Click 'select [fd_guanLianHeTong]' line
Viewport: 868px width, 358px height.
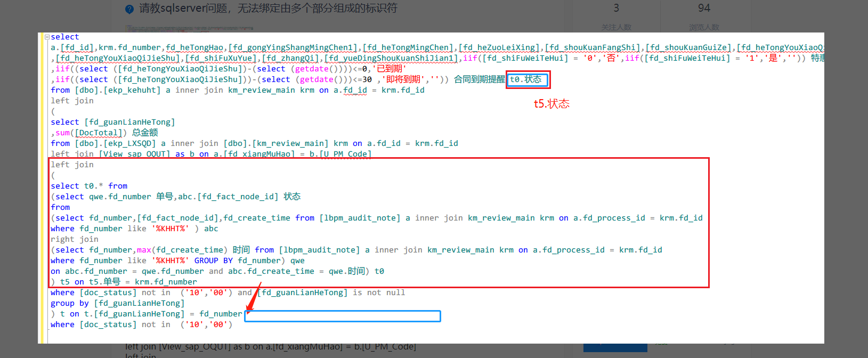coord(113,122)
